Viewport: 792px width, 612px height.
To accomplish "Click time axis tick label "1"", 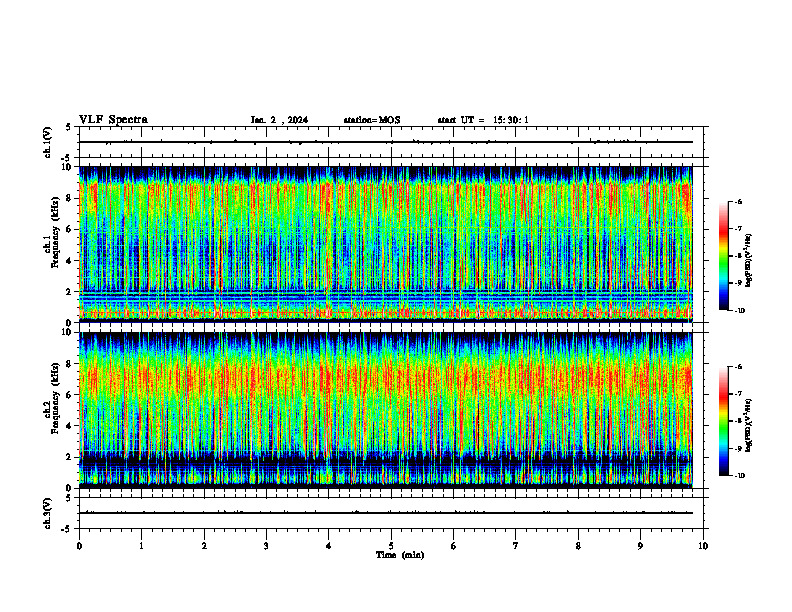I will coord(141,546).
